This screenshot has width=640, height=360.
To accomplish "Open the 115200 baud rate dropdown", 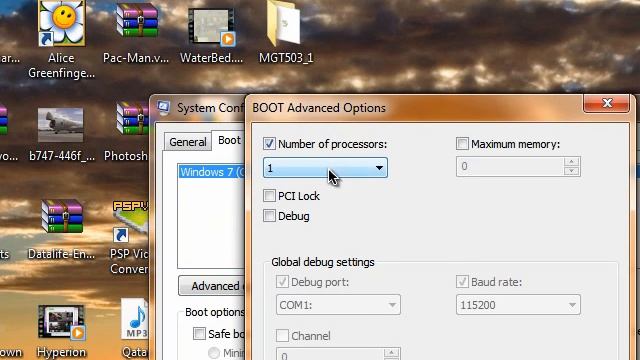I will (x=518, y=305).
